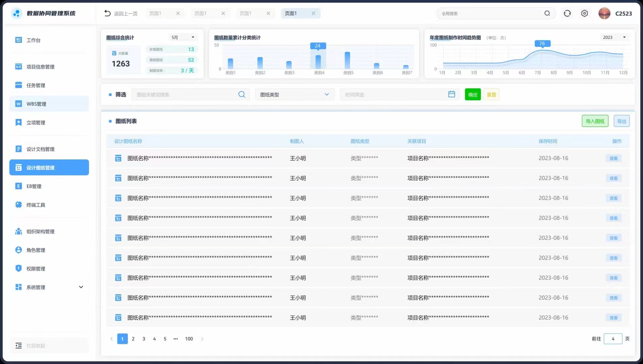Click the user avatar picture

tap(604, 13)
